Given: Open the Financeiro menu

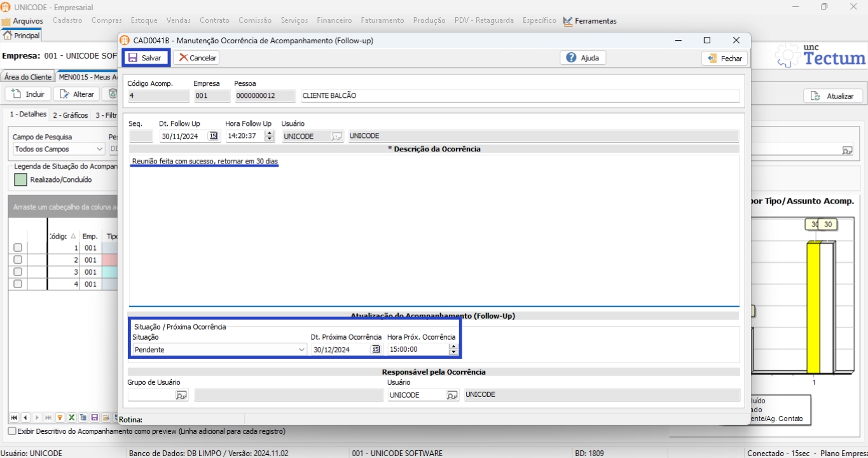Looking at the screenshot, I should tap(334, 20).
